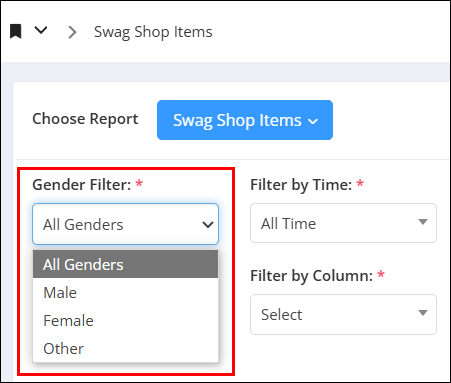Click the chevron inside the Swag Shop Items button
Image resolution: width=451 pixels, height=383 pixels.
(x=313, y=122)
